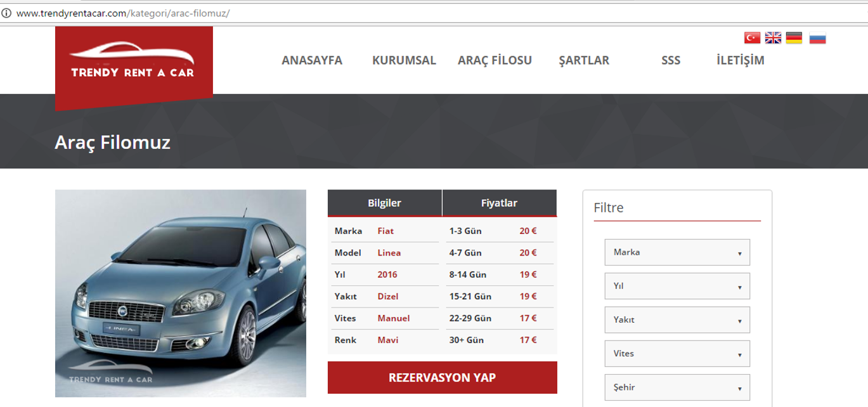
Task: Switch site language to German flag
Action: [x=794, y=38]
